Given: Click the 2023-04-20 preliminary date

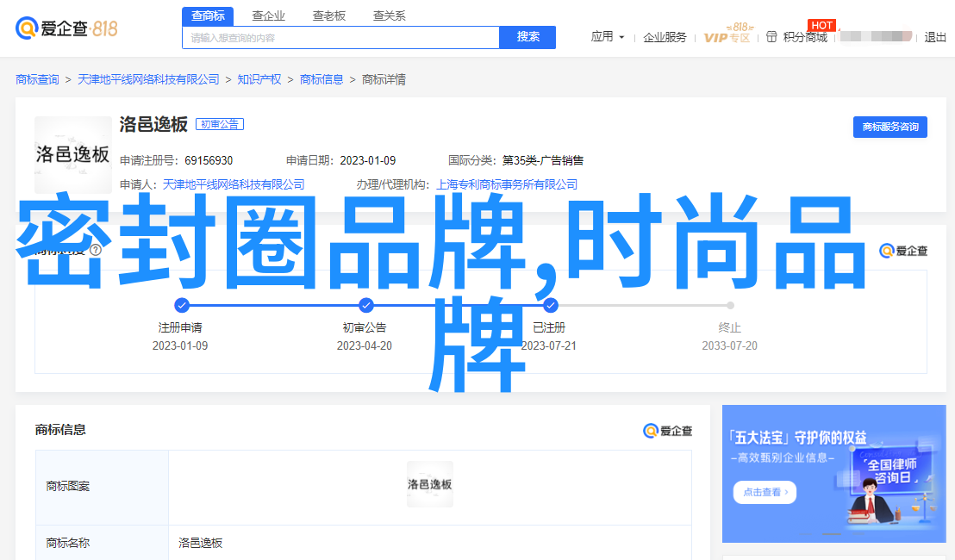Looking at the screenshot, I should tap(365, 345).
